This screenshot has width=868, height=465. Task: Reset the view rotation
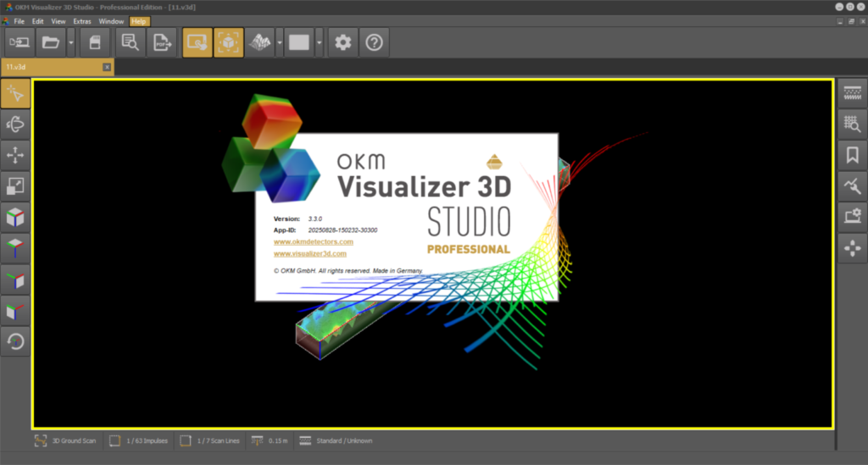point(16,341)
